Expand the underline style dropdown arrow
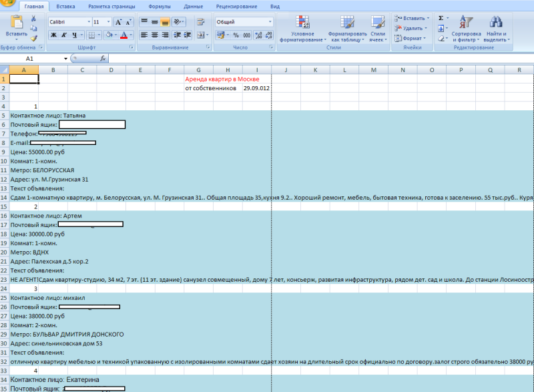Viewport: 534px width, 392px height. point(81,35)
